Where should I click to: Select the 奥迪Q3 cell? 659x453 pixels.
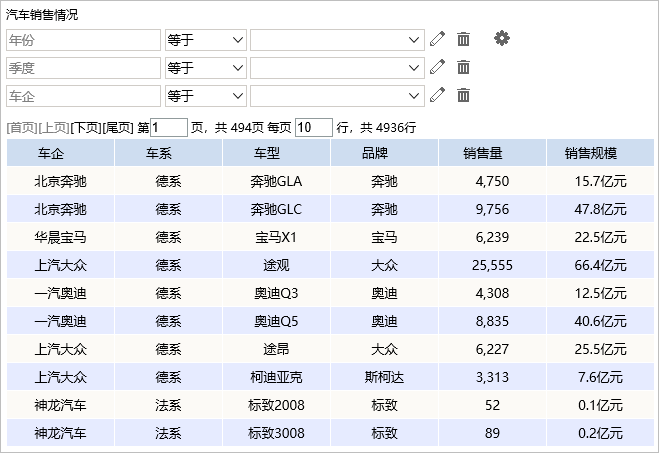[x=277, y=293]
